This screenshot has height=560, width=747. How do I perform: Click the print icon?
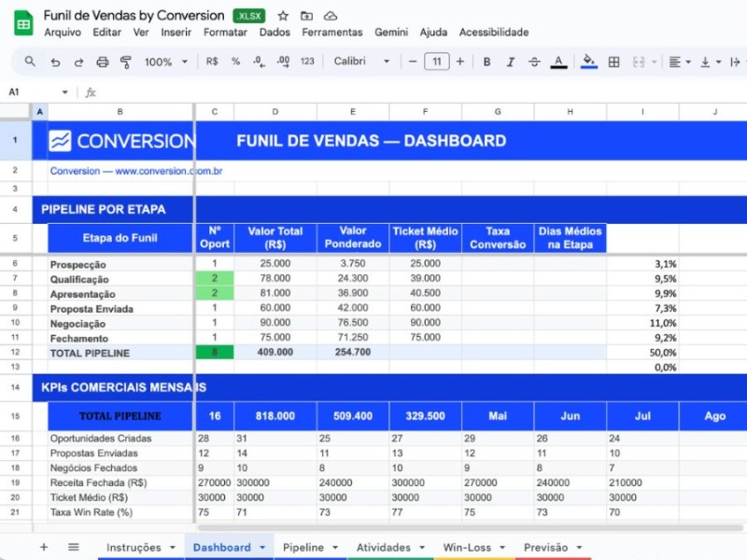[102, 62]
